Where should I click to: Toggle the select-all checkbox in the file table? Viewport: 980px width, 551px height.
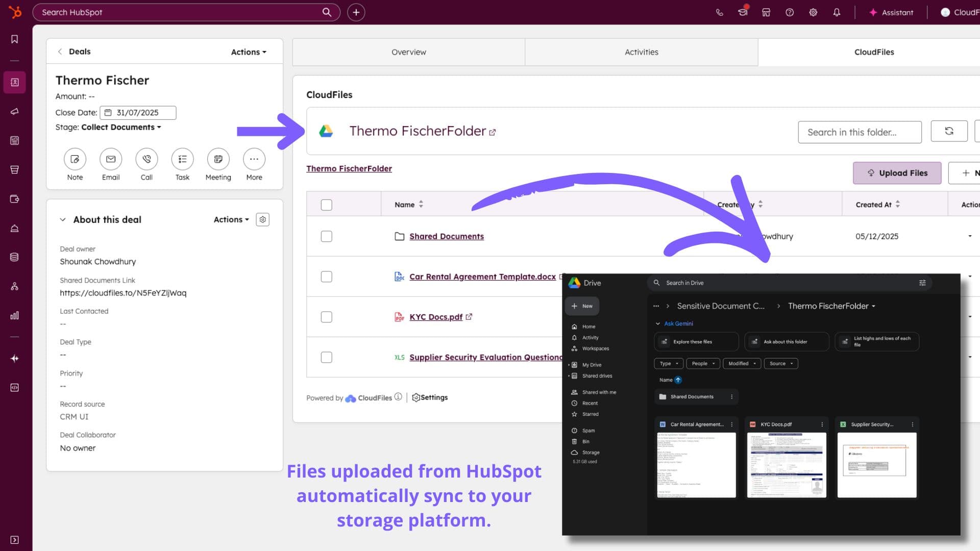(326, 204)
